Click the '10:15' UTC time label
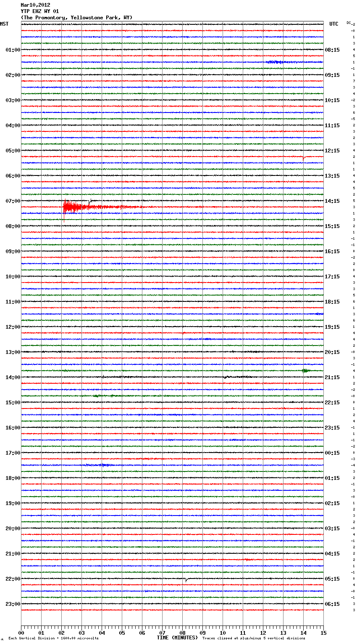This screenshot has height=644, width=357. pos(332,100)
